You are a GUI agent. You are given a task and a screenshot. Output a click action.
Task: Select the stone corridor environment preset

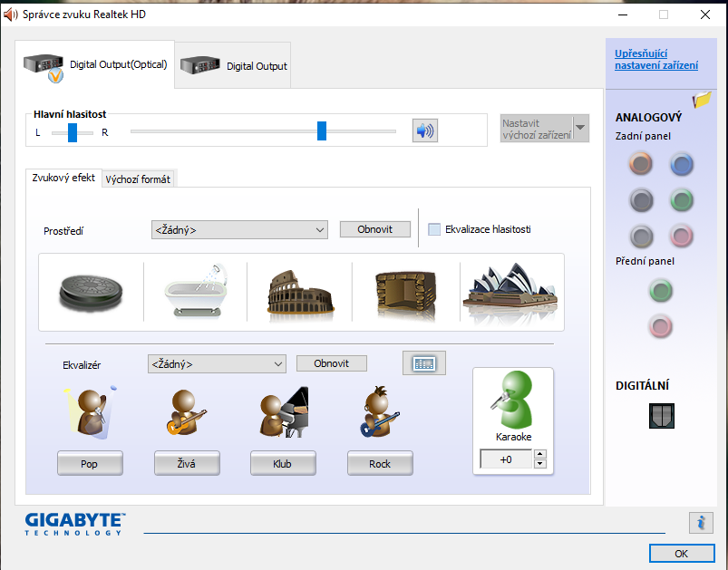(x=406, y=295)
